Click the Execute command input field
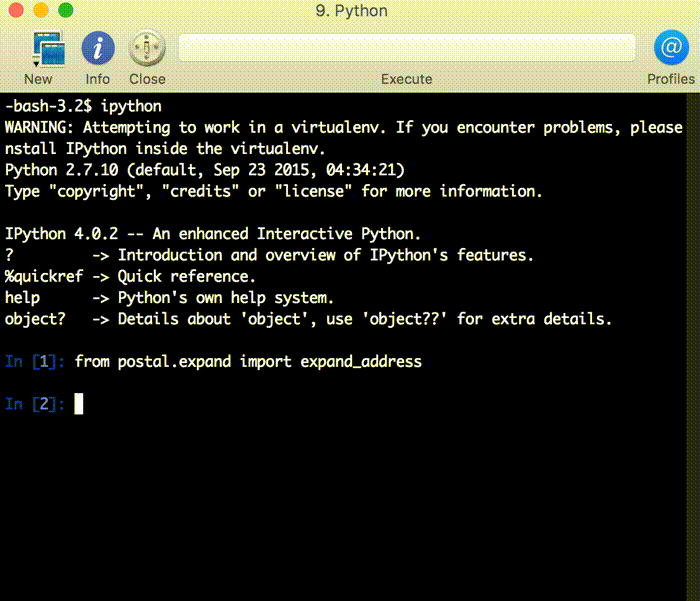 (406, 48)
